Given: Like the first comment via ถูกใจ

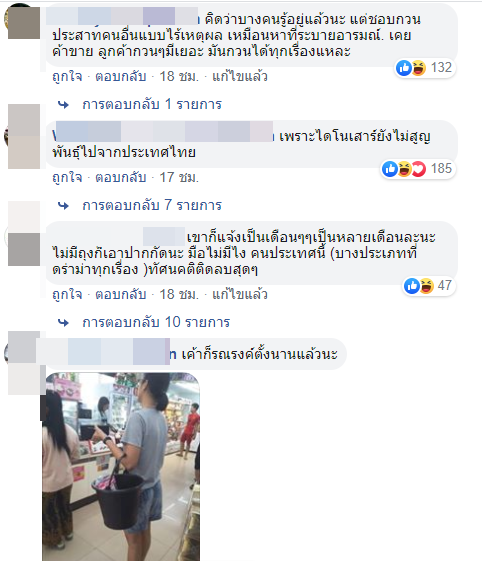Looking at the screenshot, I should click(x=67, y=77).
